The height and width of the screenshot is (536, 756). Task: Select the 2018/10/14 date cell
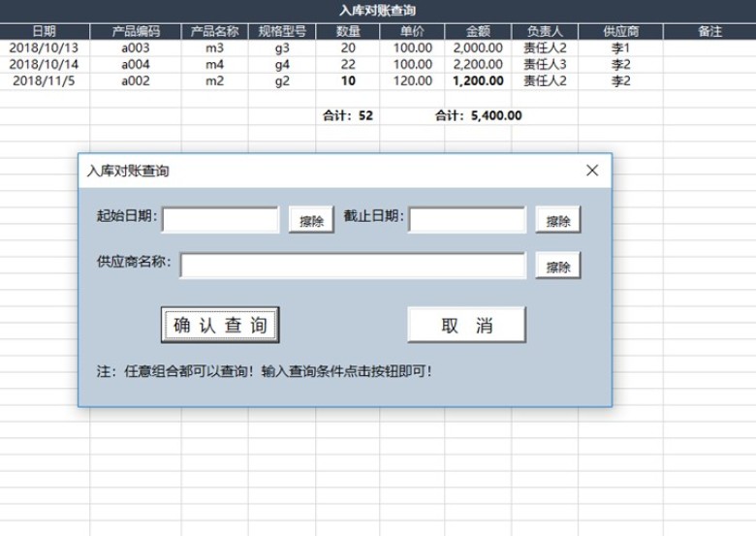44,65
